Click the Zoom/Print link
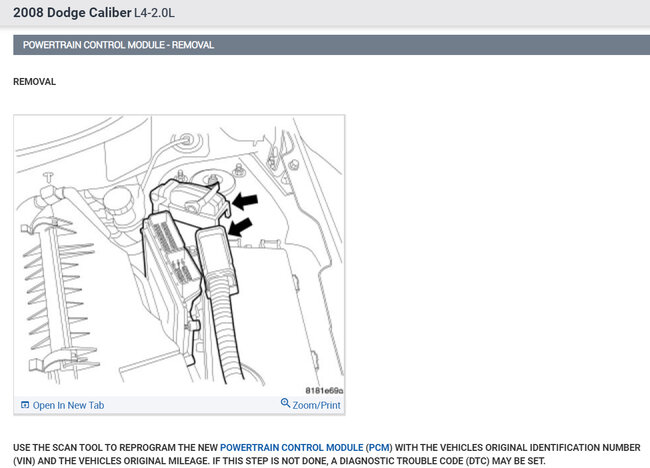The width and height of the screenshot is (650, 468). point(316,405)
